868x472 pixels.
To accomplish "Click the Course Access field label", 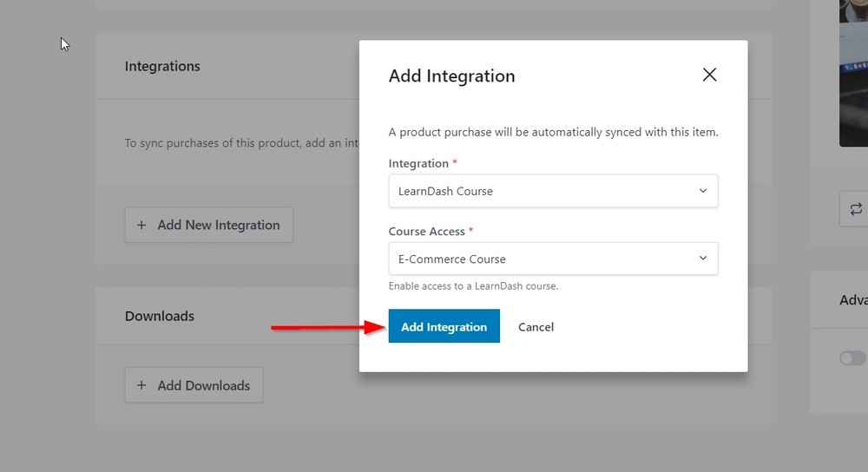I will pos(427,232).
